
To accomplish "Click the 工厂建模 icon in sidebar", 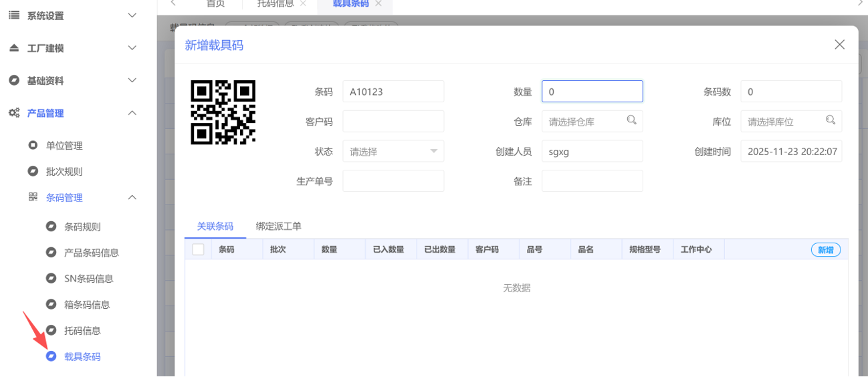I will coord(13,48).
